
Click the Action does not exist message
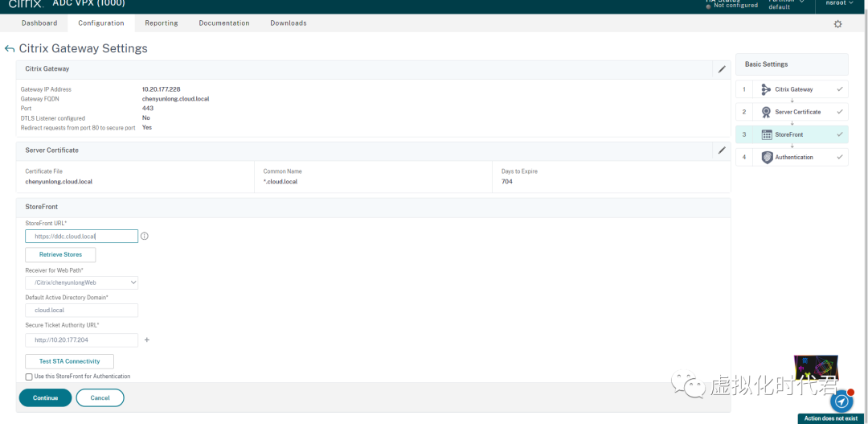[x=830, y=418]
